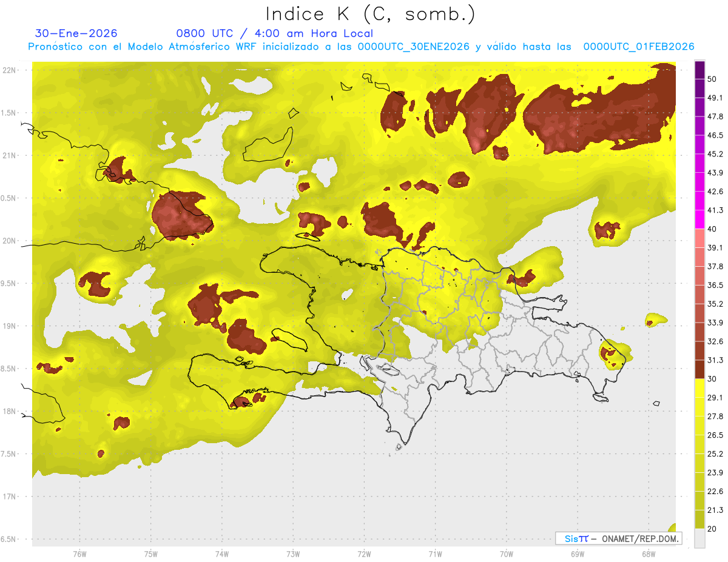Click the "20" colorbar value
Screen dimensions: 728x562
[712, 529]
